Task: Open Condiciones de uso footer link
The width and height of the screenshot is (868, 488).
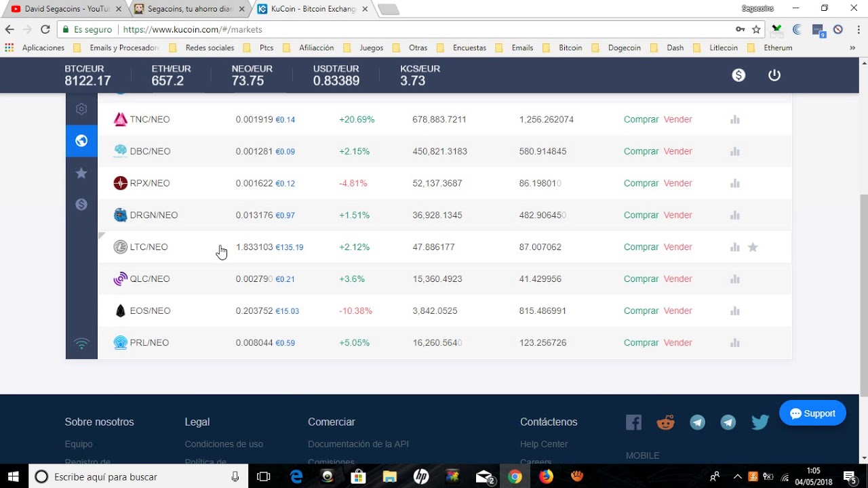Action: click(224, 444)
